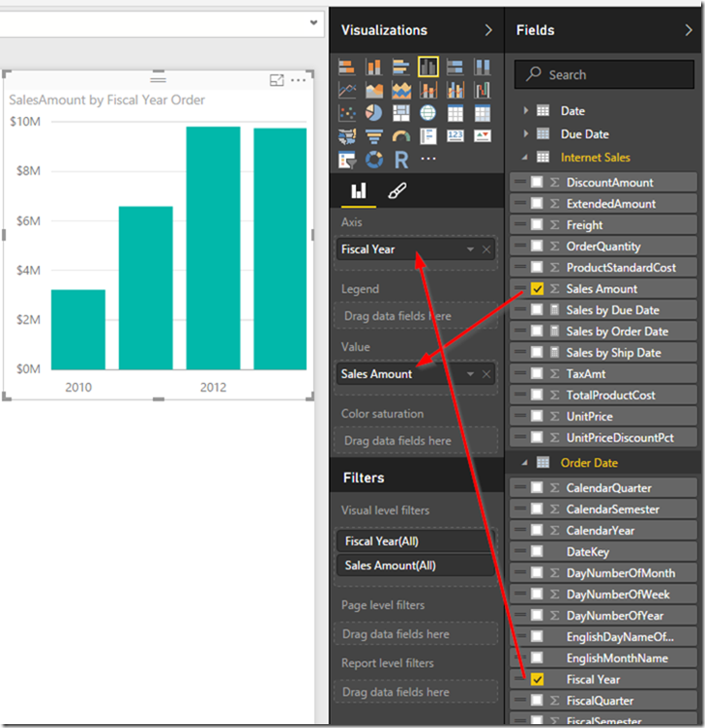Select the stacked bar chart visualization

click(x=347, y=67)
